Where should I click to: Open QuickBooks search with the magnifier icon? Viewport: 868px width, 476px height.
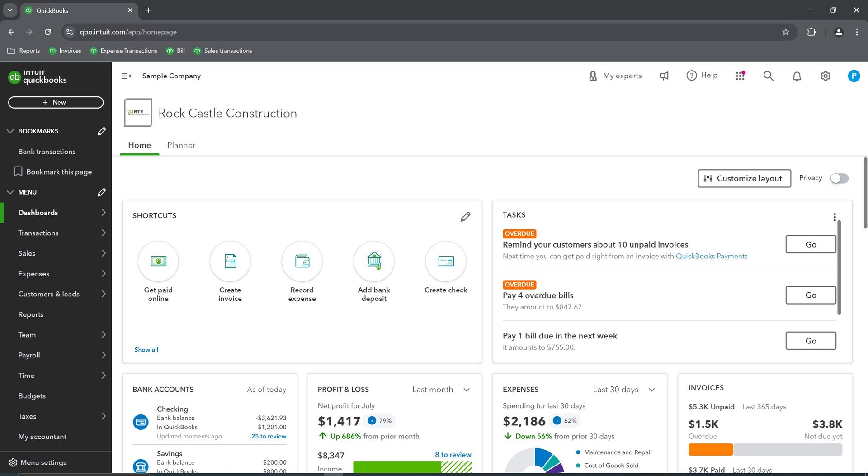click(768, 76)
